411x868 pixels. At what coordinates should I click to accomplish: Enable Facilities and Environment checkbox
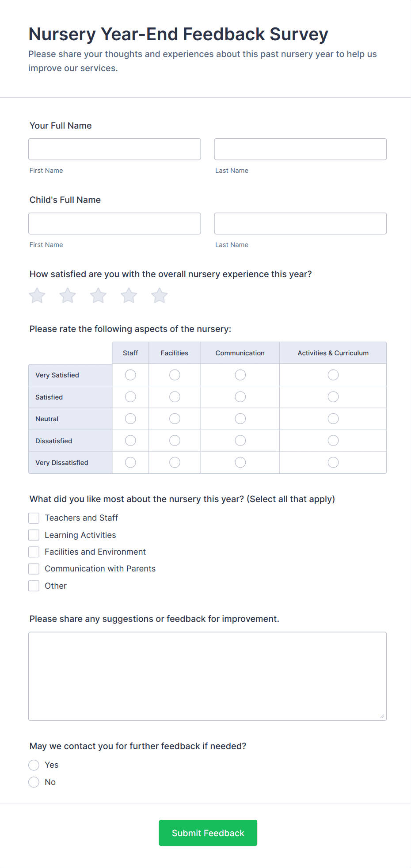[34, 552]
